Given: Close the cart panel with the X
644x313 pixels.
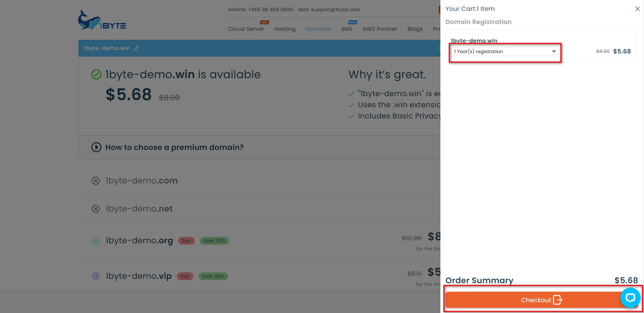Looking at the screenshot, I should click(x=637, y=9).
